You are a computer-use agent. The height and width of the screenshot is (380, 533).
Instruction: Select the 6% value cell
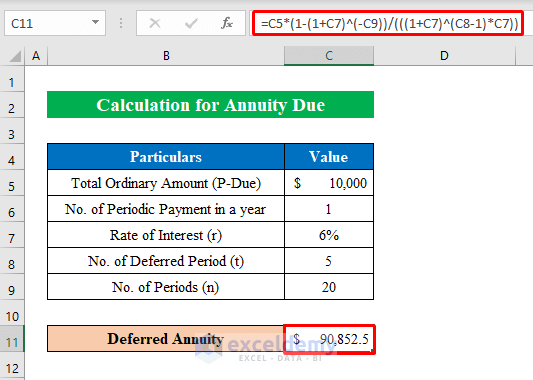click(x=329, y=235)
